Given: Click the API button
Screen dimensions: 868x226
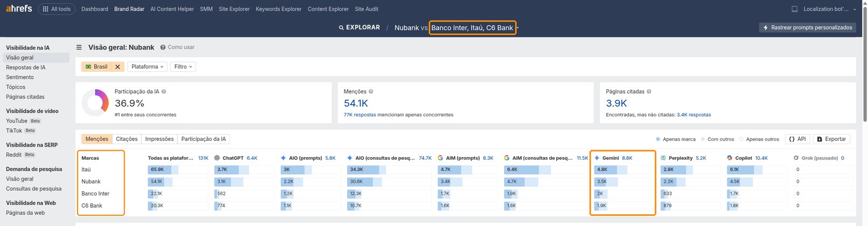Looking at the screenshot, I should 797,139.
